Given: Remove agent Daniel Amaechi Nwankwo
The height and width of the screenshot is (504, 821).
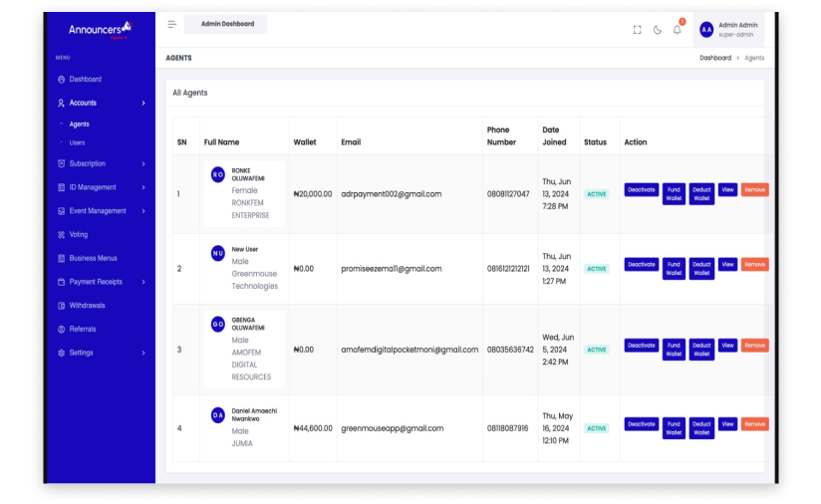Looking at the screenshot, I should pyautogui.click(x=755, y=424).
